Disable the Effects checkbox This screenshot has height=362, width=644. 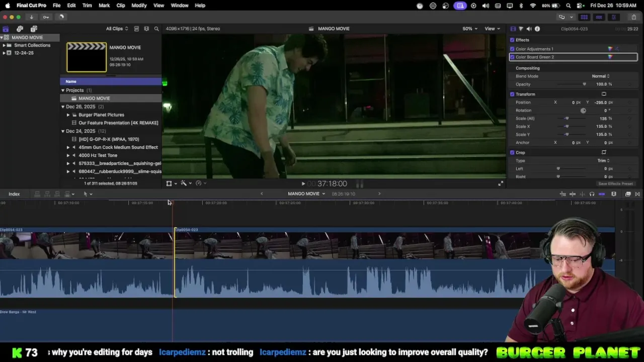512,40
